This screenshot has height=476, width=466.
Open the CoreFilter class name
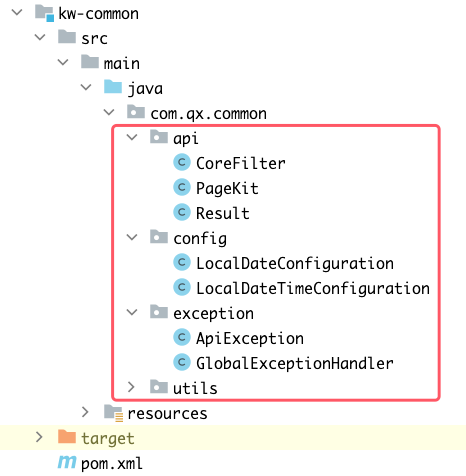tap(241, 163)
